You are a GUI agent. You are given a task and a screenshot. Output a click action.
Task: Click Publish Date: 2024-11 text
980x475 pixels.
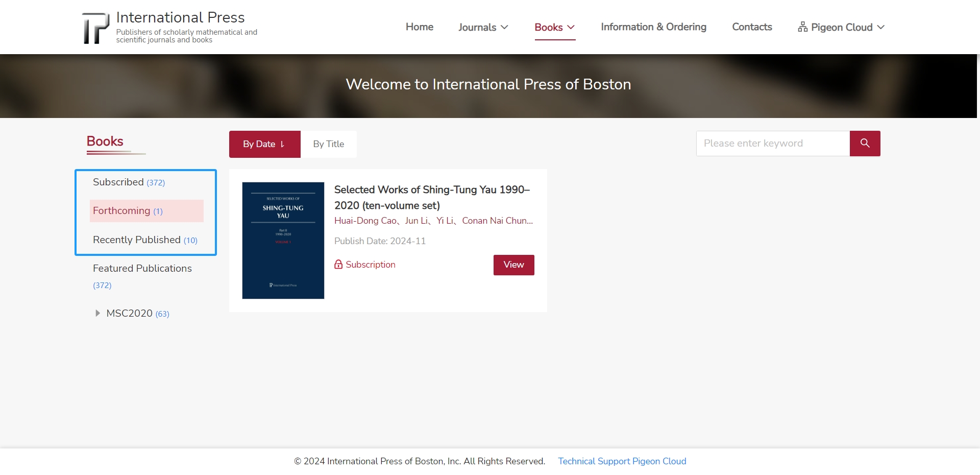tap(380, 241)
